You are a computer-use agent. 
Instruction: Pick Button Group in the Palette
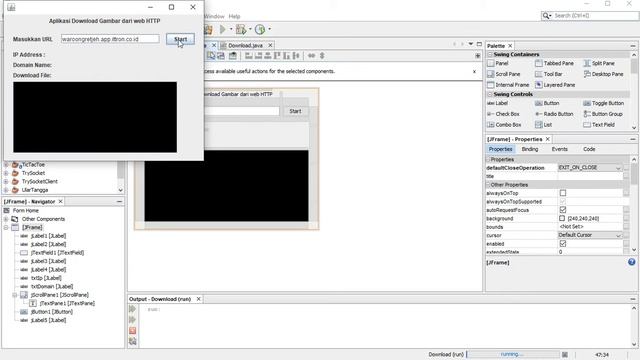pos(603,114)
